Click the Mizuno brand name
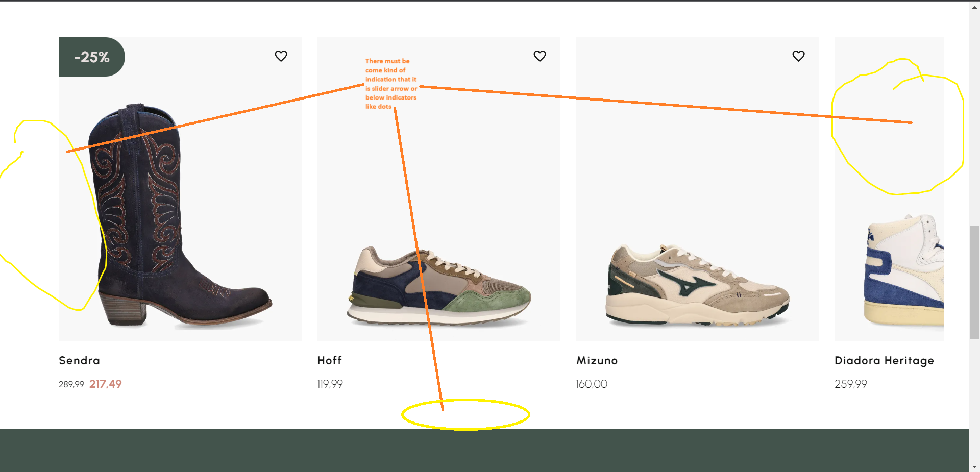The width and height of the screenshot is (980, 472). (597, 361)
